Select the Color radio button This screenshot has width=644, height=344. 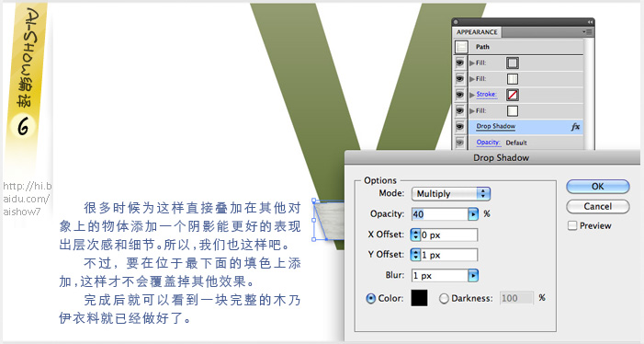370,298
